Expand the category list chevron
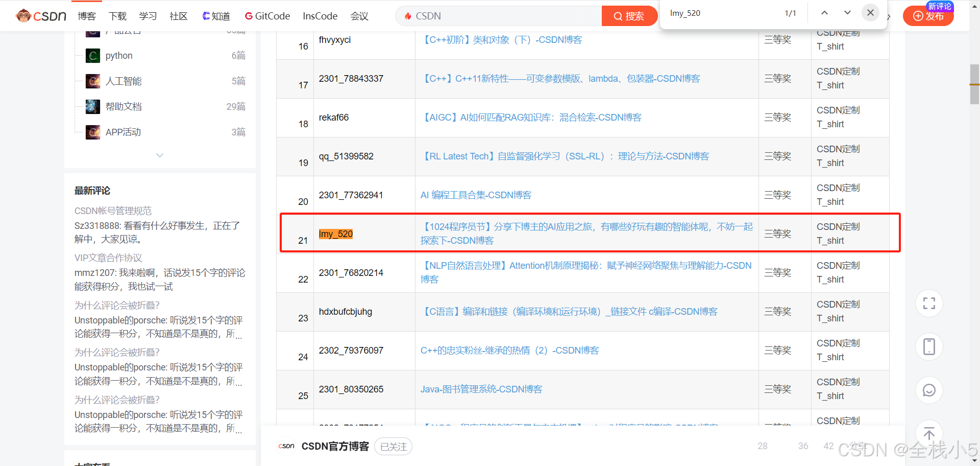 [x=160, y=155]
